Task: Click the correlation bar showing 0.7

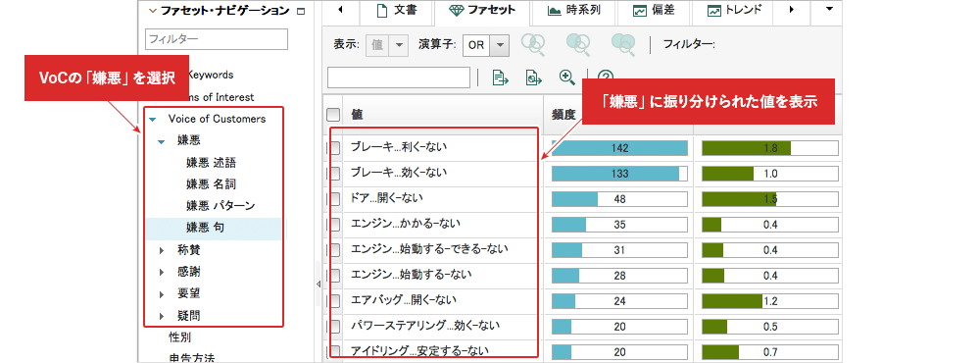Action: pyautogui.click(x=770, y=352)
